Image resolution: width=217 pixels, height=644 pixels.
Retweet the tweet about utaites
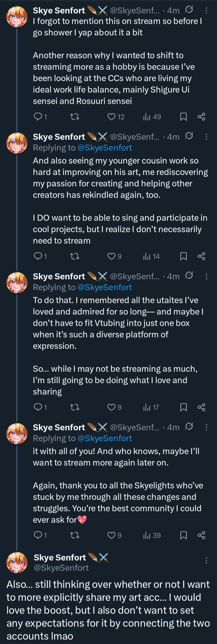pyautogui.click(x=74, y=407)
